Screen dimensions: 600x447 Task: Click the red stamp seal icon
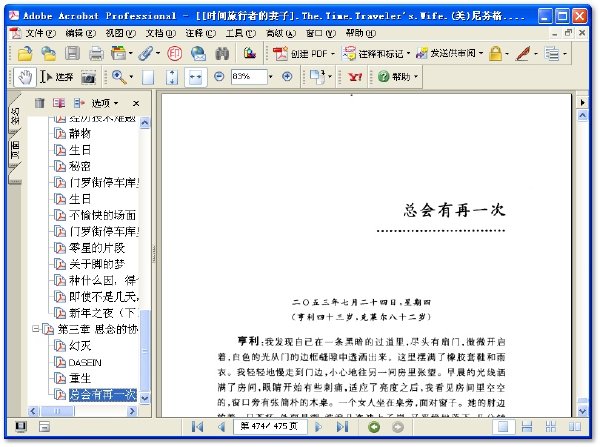point(174,54)
